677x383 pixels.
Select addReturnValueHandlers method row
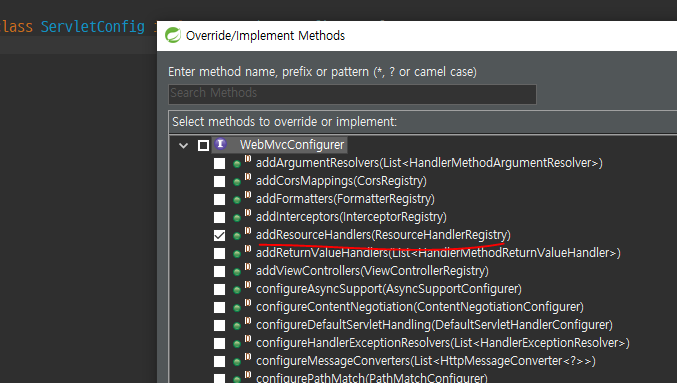438,253
